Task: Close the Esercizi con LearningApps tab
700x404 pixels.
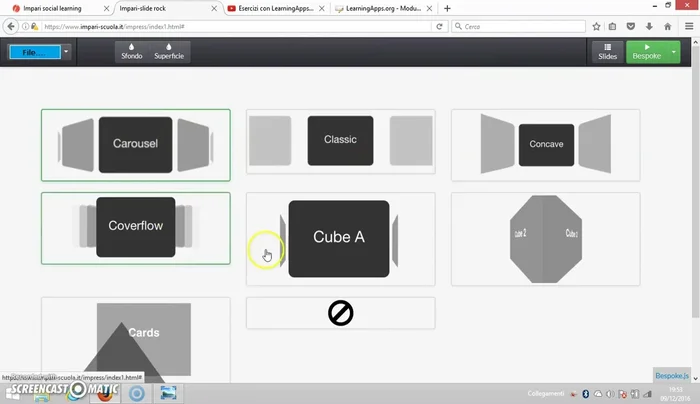Action: [x=322, y=8]
